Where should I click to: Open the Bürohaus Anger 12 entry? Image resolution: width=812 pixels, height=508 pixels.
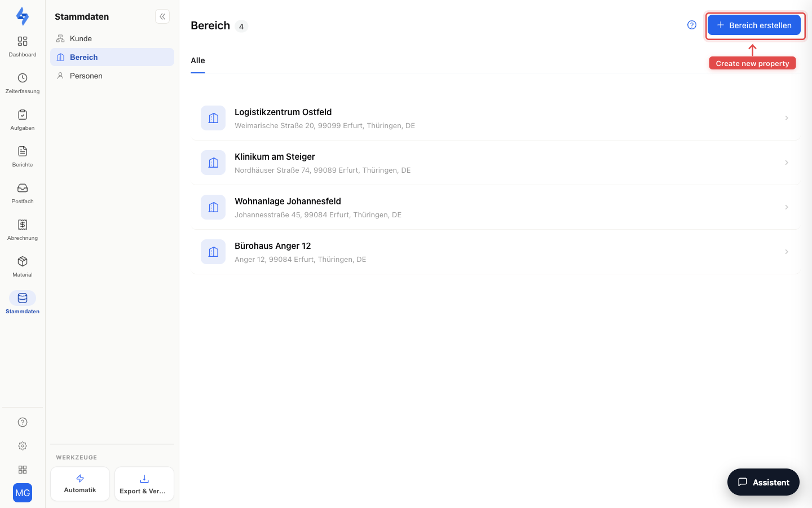(x=495, y=252)
